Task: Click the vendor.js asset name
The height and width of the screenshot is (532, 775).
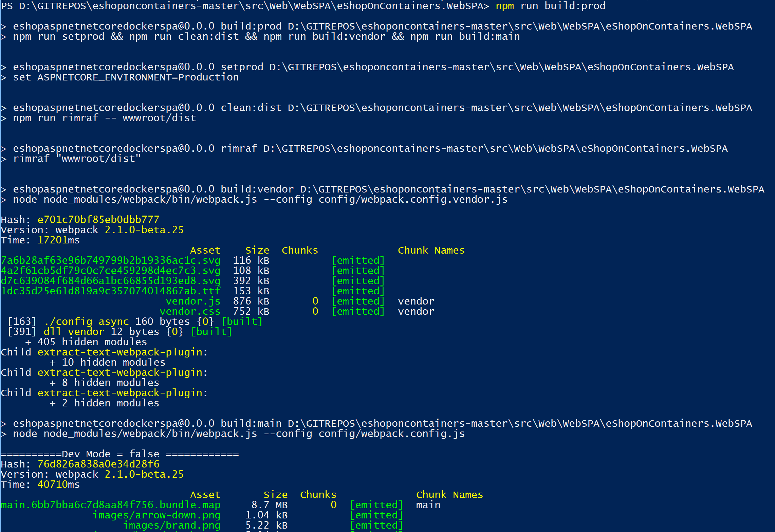Action: [x=193, y=301]
